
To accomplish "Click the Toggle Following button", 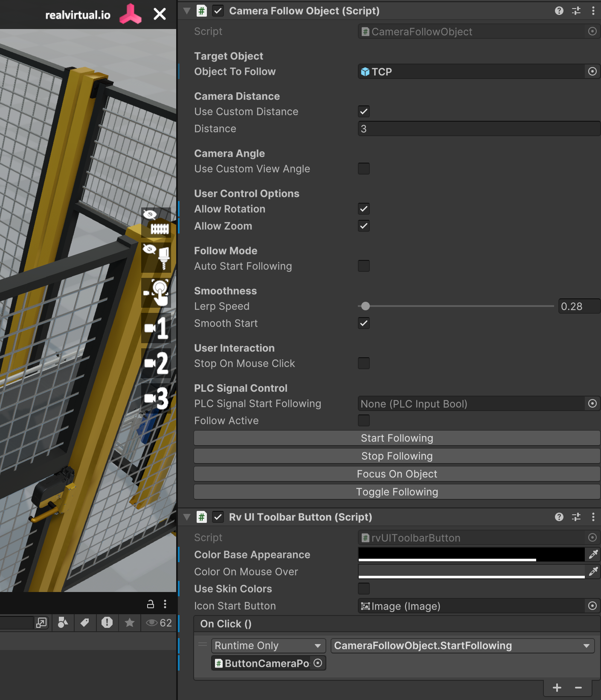I will pos(397,492).
